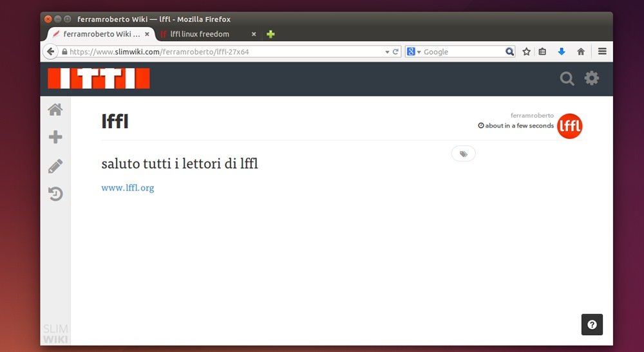Viewport: 644px width, 352px height.
Task: Close the Firefox window
Action: tap(48, 19)
